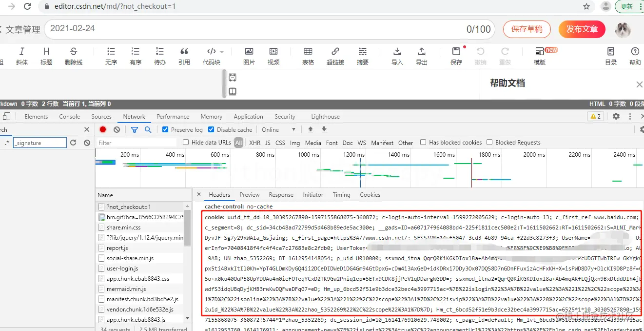Insert a blockquote (引用)
This screenshot has height=331, width=644.
pyautogui.click(x=184, y=56)
